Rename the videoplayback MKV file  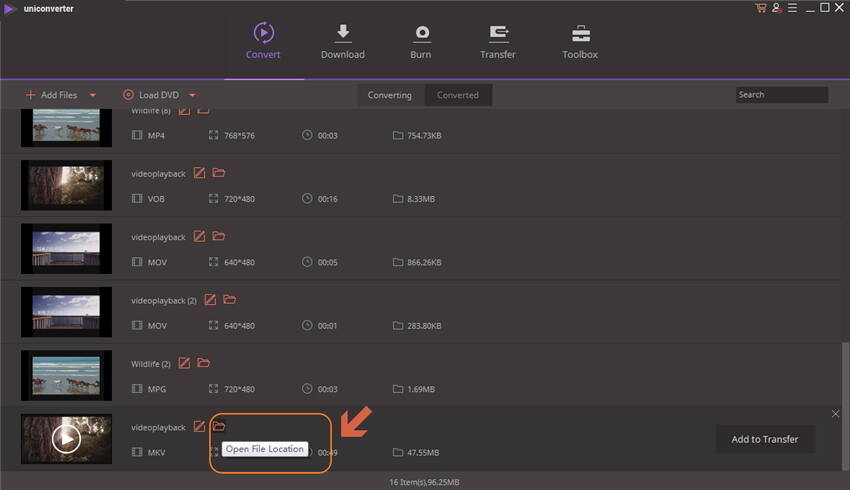tap(199, 427)
